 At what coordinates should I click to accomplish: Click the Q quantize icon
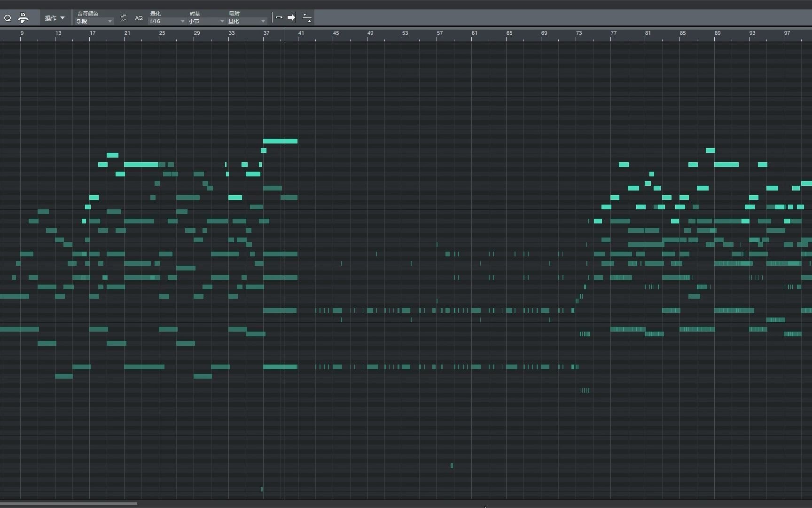pos(8,18)
